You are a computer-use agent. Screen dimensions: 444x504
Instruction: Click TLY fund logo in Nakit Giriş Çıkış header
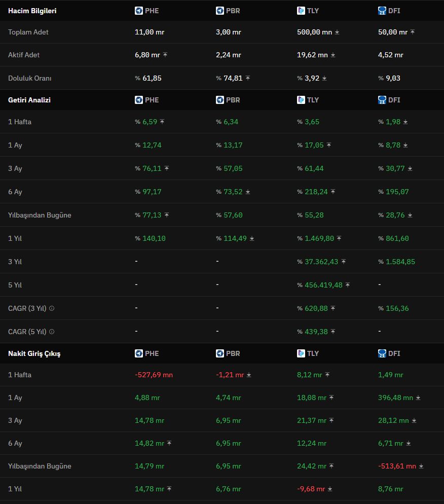(x=301, y=353)
